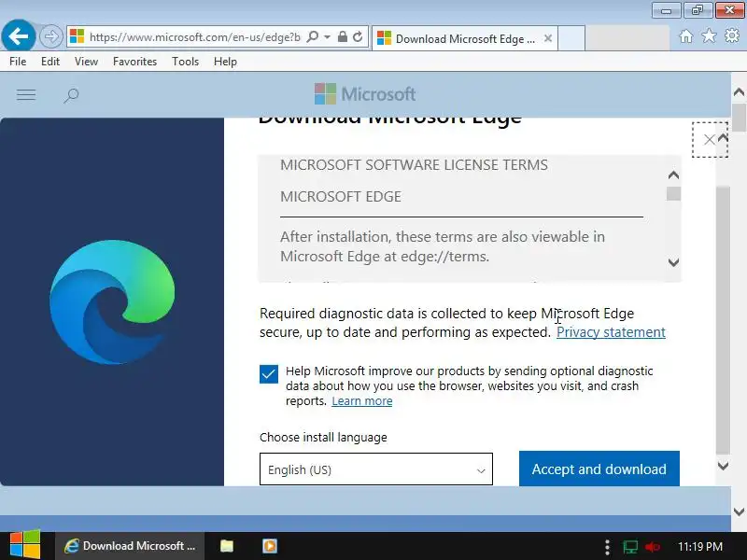The height and width of the screenshot is (560, 747).
Task: Click the Choose install language label
Action: [323, 437]
